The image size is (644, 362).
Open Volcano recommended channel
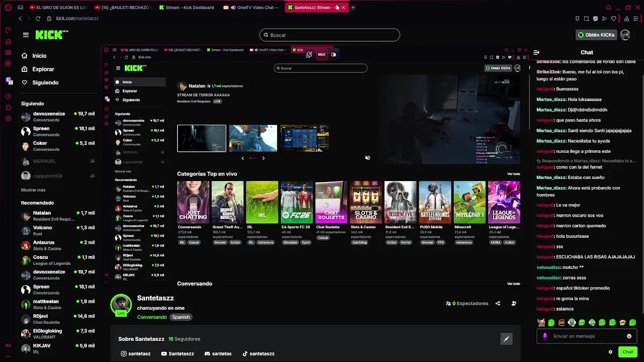coord(58,231)
